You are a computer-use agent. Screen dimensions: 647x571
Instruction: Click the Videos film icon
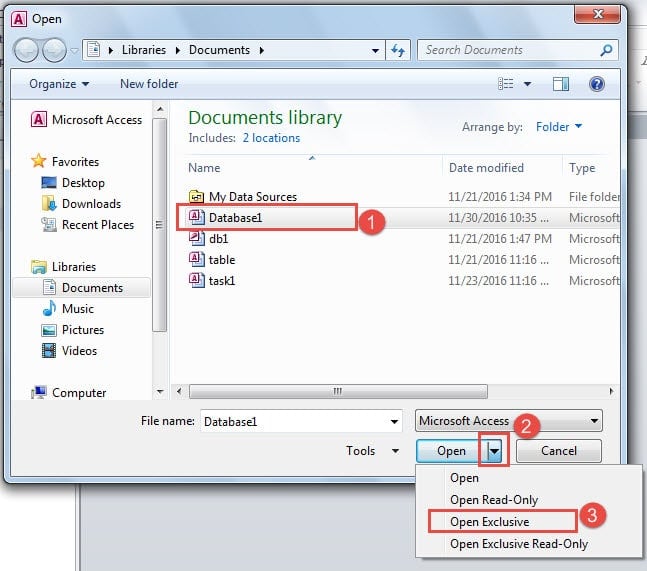click(49, 351)
